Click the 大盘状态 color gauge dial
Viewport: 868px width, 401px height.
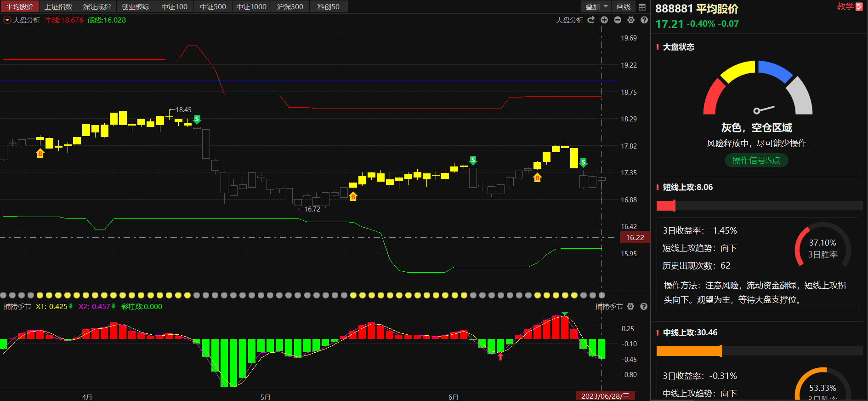point(758,88)
